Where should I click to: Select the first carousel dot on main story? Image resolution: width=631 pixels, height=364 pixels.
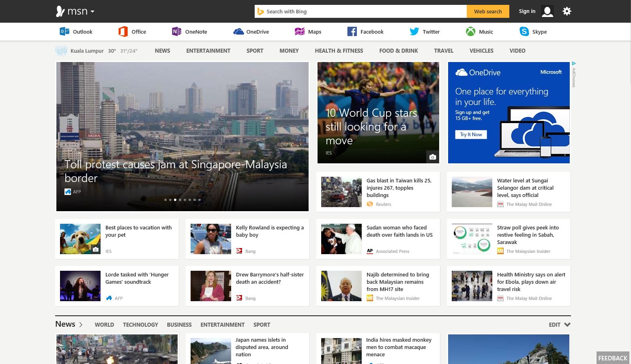coord(165,200)
